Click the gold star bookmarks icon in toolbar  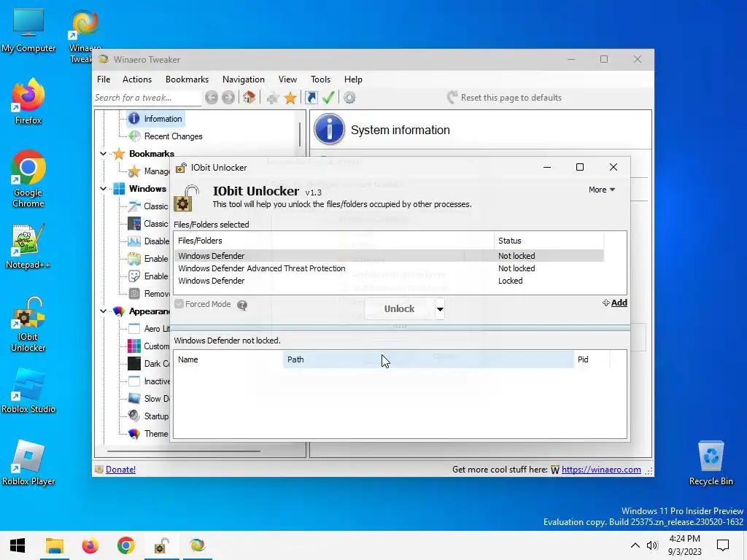click(290, 98)
